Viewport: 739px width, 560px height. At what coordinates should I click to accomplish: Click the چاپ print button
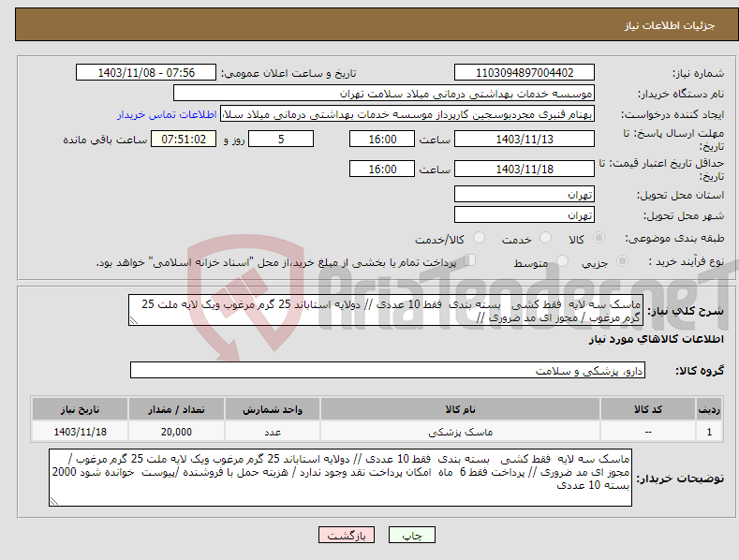pos(412,535)
